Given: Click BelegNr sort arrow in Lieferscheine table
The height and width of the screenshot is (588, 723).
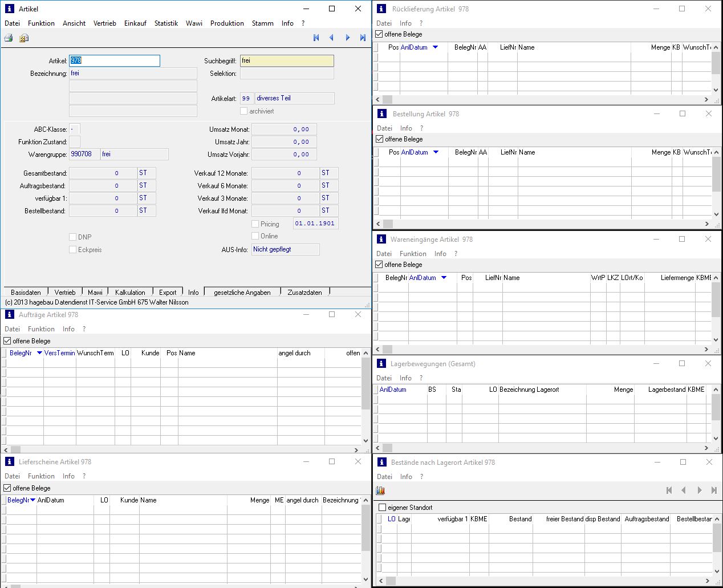Looking at the screenshot, I should pos(34,500).
